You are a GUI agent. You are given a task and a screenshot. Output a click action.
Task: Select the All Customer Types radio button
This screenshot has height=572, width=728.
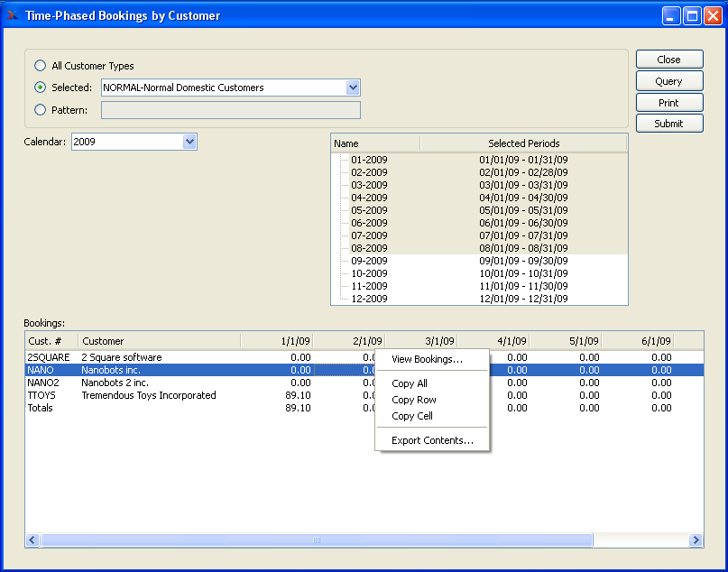point(40,66)
